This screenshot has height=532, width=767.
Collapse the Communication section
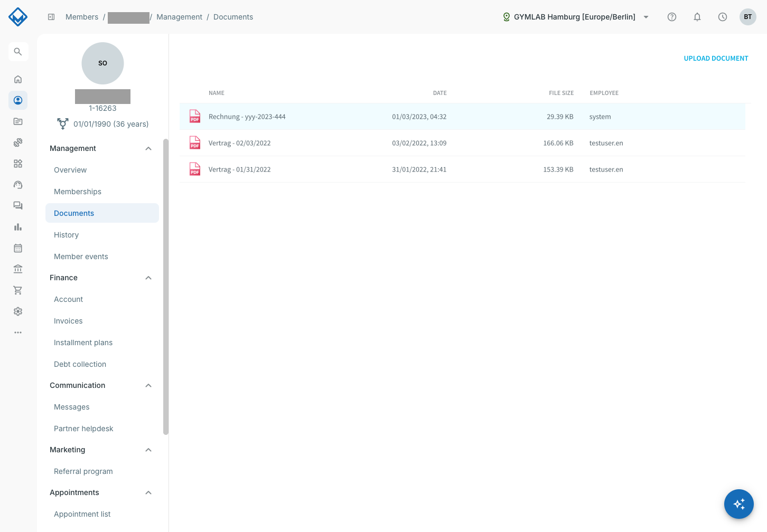coord(148,385)
